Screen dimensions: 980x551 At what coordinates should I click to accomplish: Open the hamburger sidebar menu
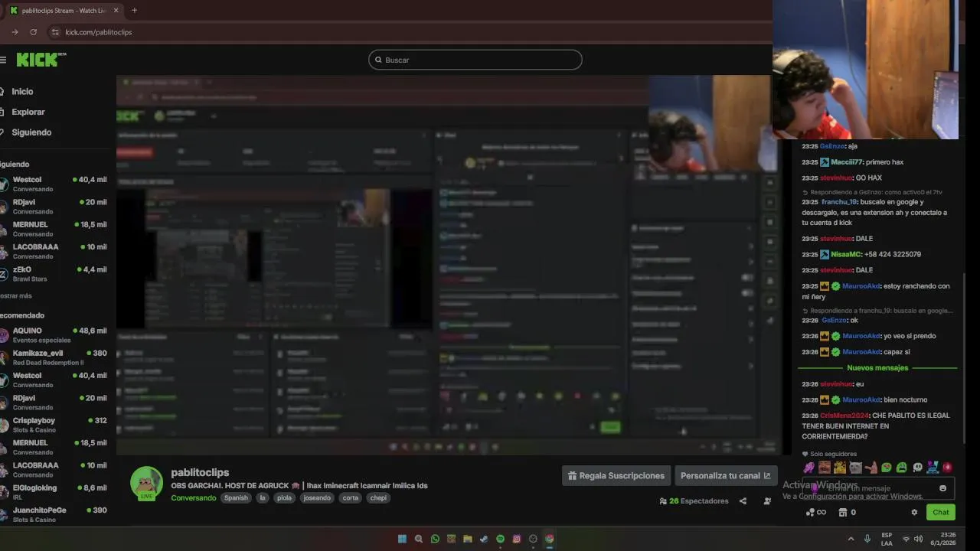3,60
